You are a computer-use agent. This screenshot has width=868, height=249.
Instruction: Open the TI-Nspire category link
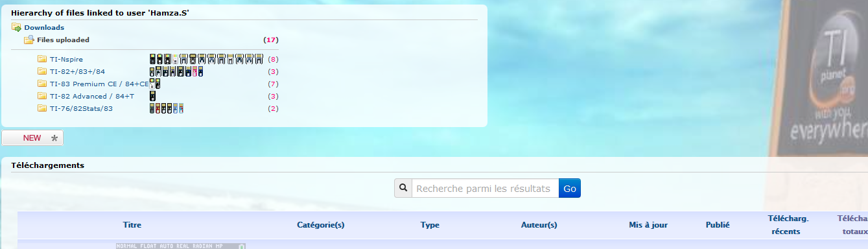coord(66,59)
